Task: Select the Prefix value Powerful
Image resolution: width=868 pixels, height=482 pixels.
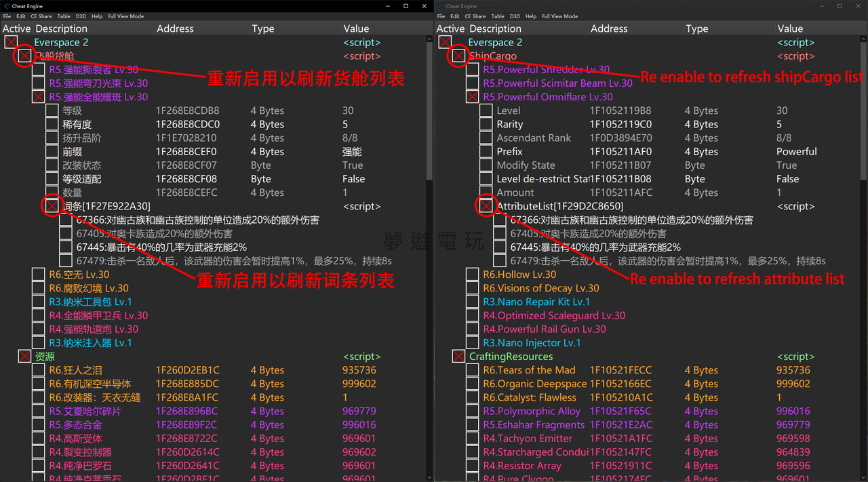Action: click(796, 152)
